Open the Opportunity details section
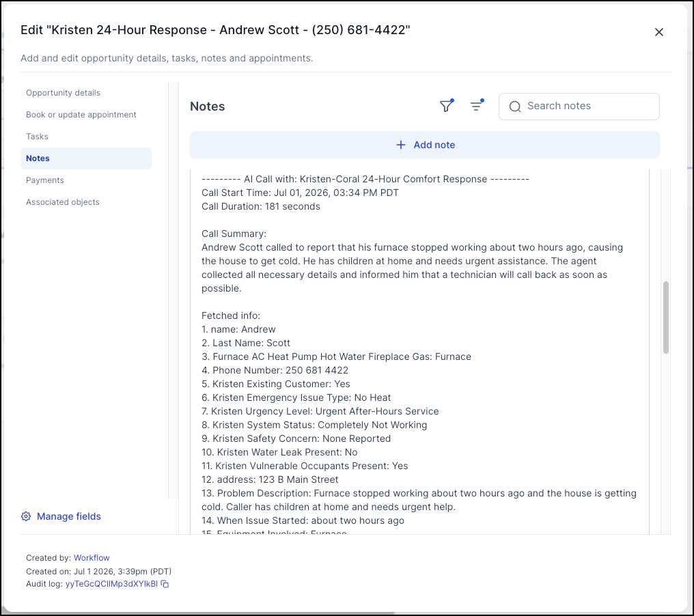The image size is (694, 616). [x=63, y=92]
